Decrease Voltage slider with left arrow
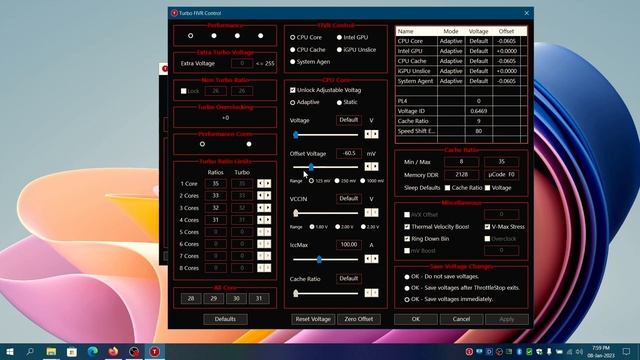640x360 pixels. pos(367,134)
